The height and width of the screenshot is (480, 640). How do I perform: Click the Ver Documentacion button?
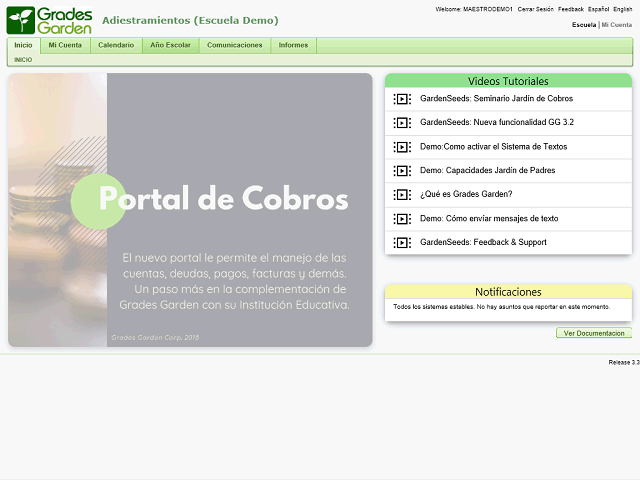594,333
